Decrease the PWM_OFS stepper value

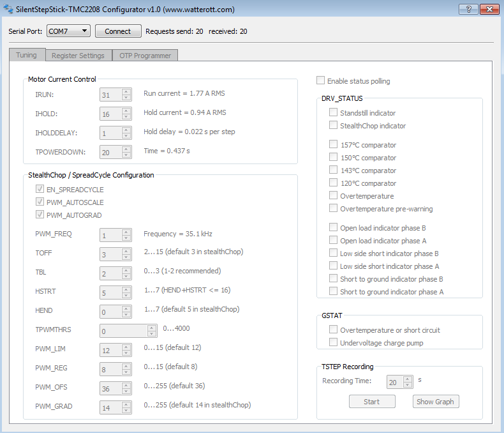coord(127,391)
